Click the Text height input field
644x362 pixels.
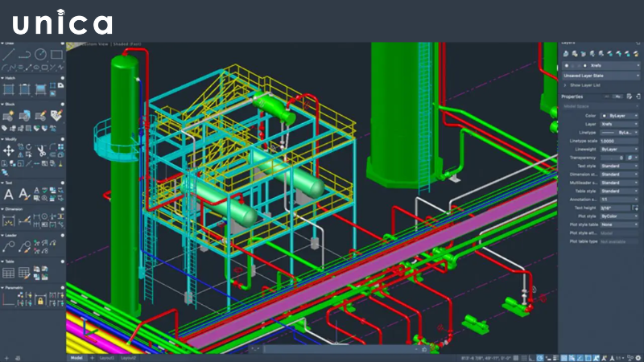tap(615, 208)
